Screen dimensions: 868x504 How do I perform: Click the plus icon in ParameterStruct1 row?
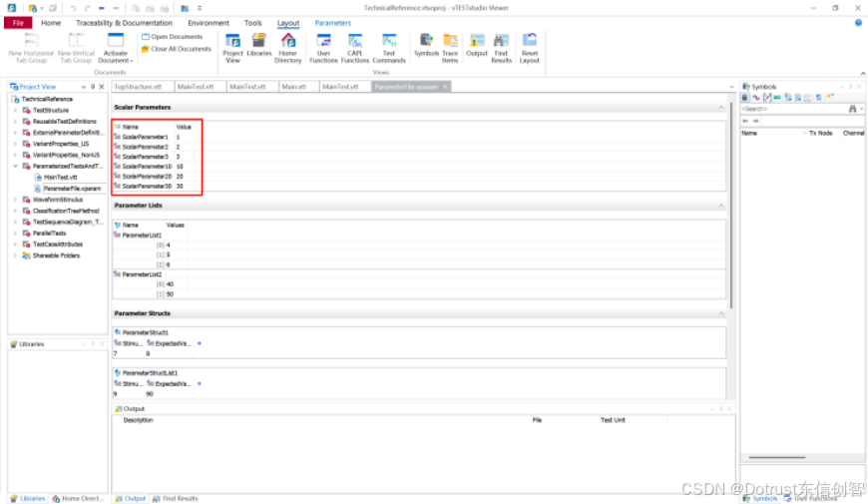coord(200,343)
